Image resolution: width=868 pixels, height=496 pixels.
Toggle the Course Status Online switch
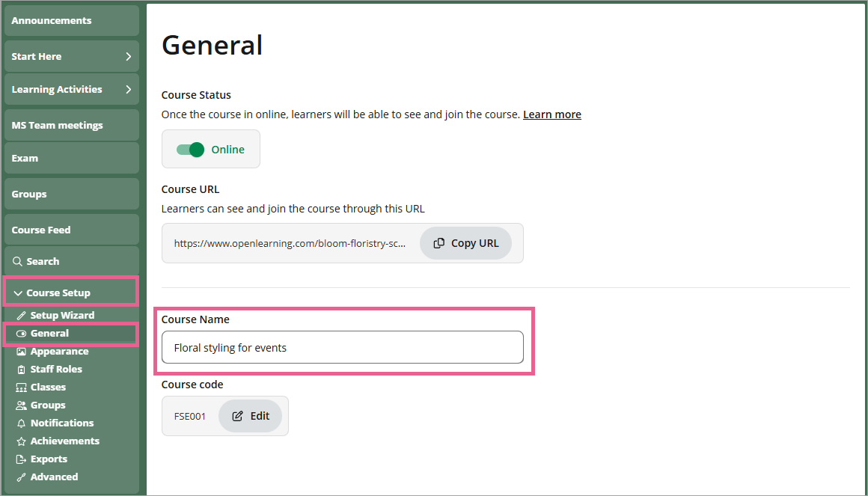pos(191,150)
